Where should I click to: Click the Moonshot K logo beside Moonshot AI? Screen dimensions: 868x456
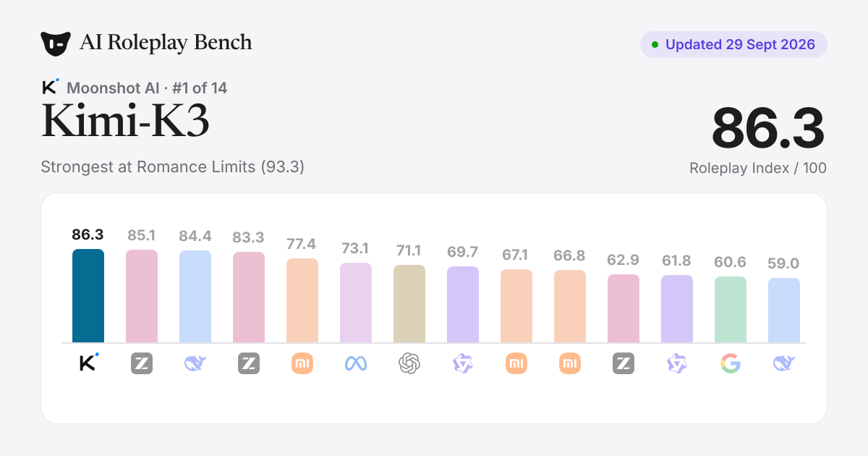click(x=51, y=87)
